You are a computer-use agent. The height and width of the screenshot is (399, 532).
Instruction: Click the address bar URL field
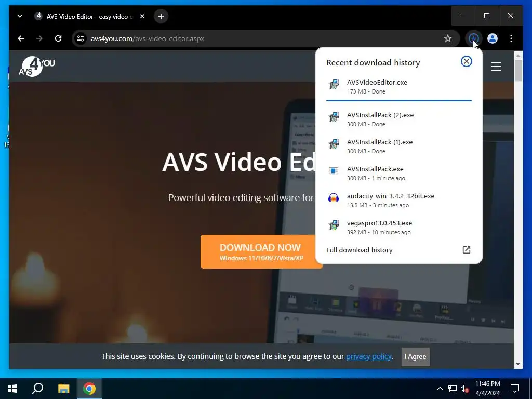[x=264, y=38]
